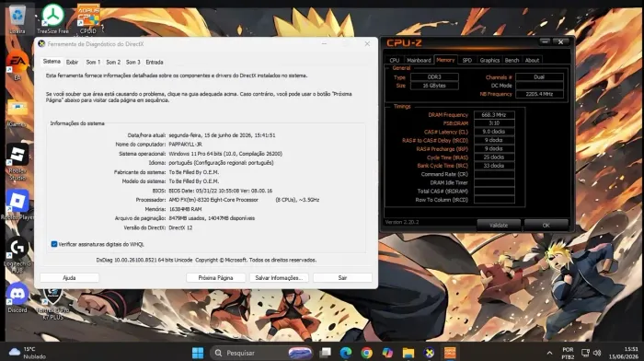
Task: Click the POR PTB2 language indicator
Action: (568, 353)
